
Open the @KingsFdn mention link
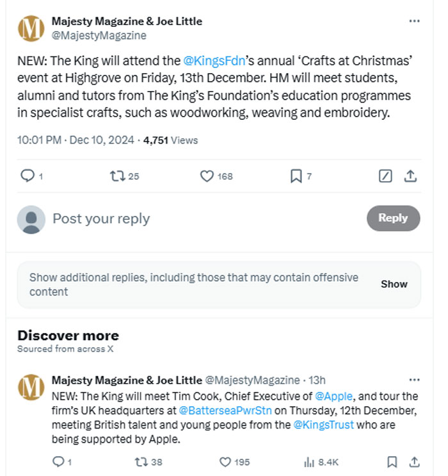(214, 61)
